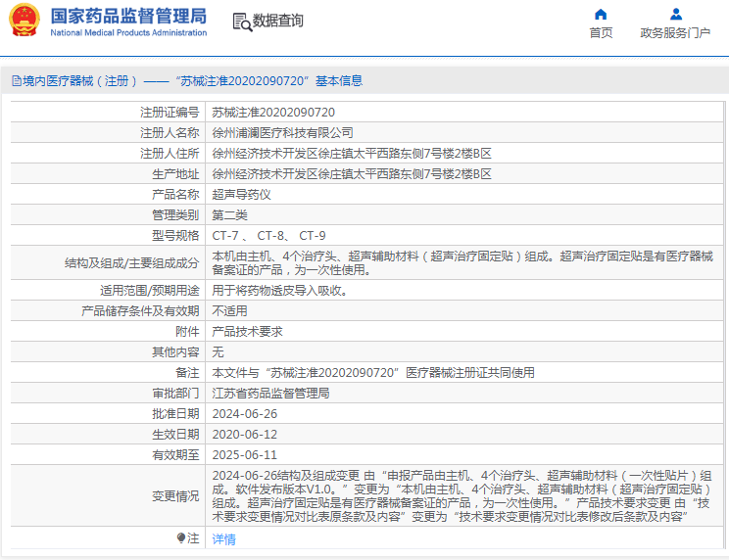729x560 pixels.
Task: Select the 变更情况 change description text
Action: click(x=462, y=496)
